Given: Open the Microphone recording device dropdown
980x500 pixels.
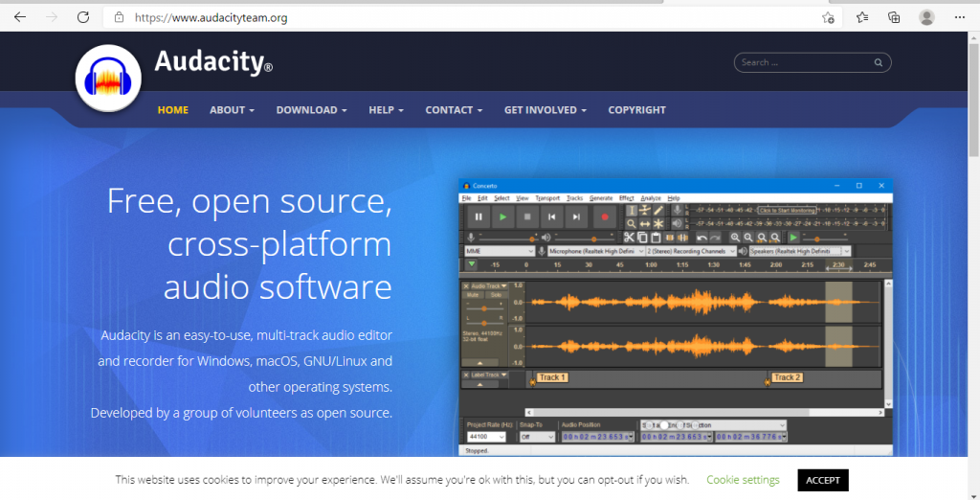Looking at the screenshot, I should (596, 251).
